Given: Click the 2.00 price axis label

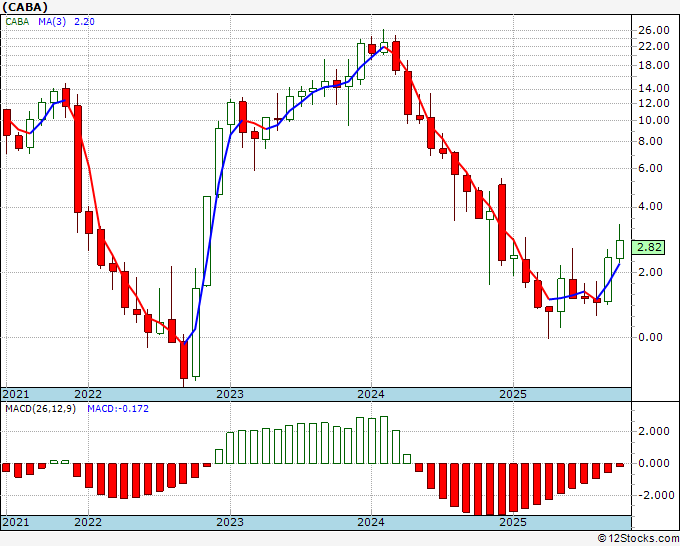Looking at the screenshot, I should click(x=651, y=272).
